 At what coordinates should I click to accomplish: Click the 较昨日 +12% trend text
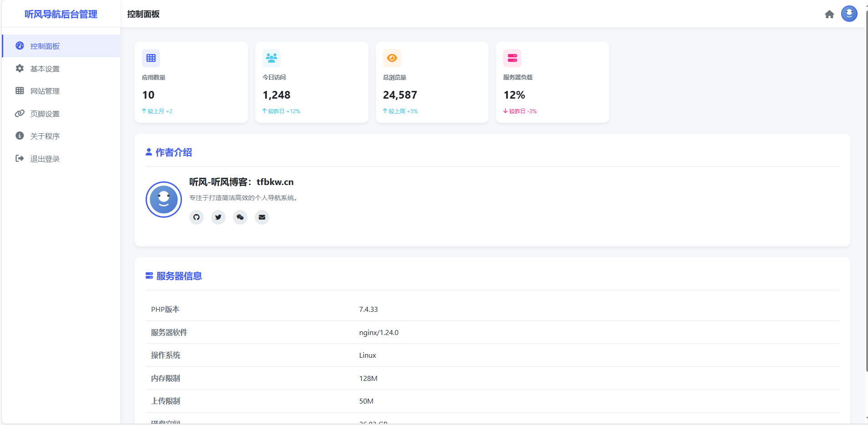(x=281, y=111)
